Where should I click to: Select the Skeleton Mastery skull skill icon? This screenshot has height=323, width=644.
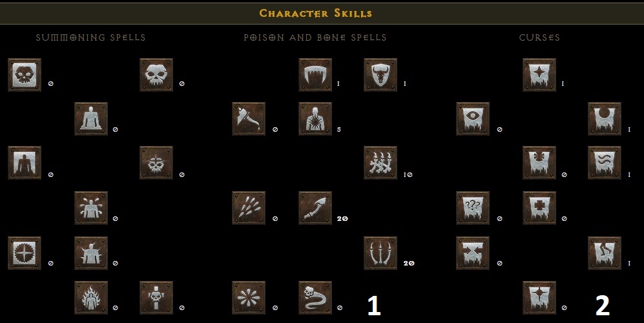coord(25,75)
